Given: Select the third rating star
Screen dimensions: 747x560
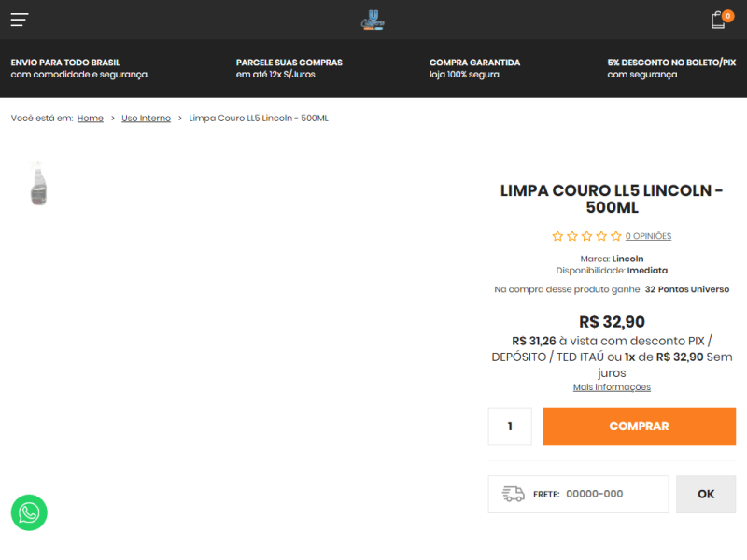Looking at the screenshot, I should point(587,236).
